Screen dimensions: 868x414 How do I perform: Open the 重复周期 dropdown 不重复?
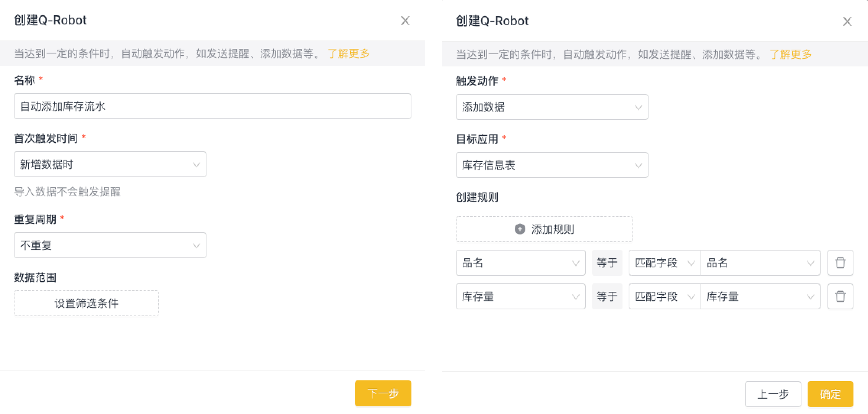(x=110, y=245)
